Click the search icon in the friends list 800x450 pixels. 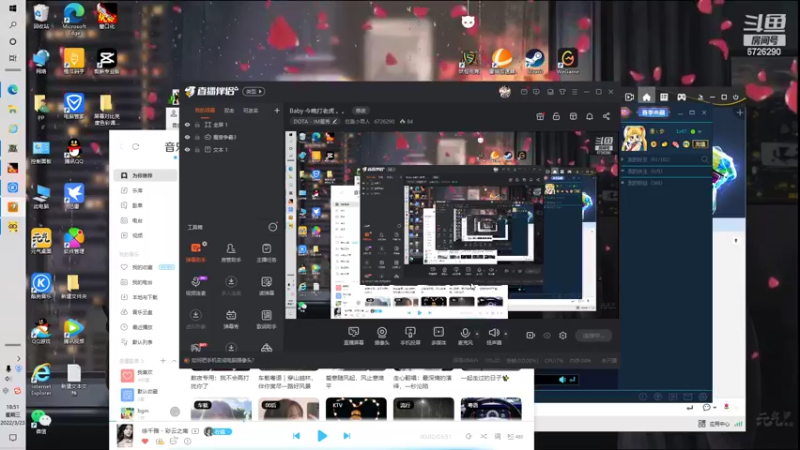(705, 159)
